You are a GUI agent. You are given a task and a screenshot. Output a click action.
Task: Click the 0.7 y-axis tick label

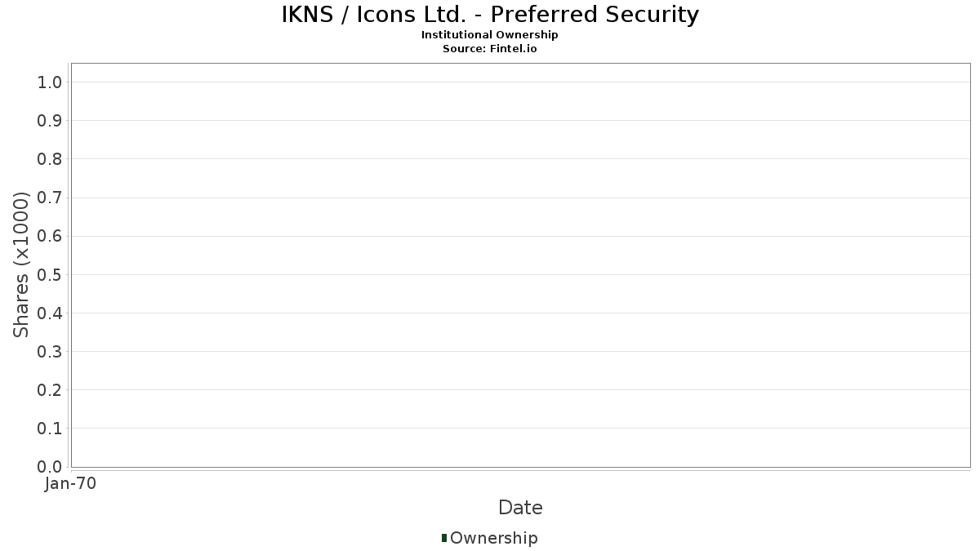click(x=50, y=198)
